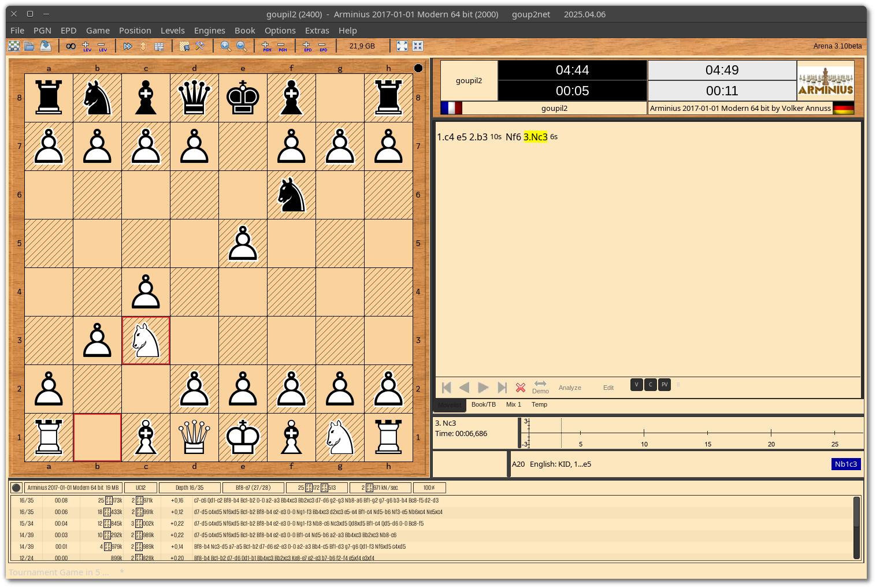This screenshot has height=588, width=876.
Task: Click the engine output vertical scrollbar
Action: coord(856,527)
